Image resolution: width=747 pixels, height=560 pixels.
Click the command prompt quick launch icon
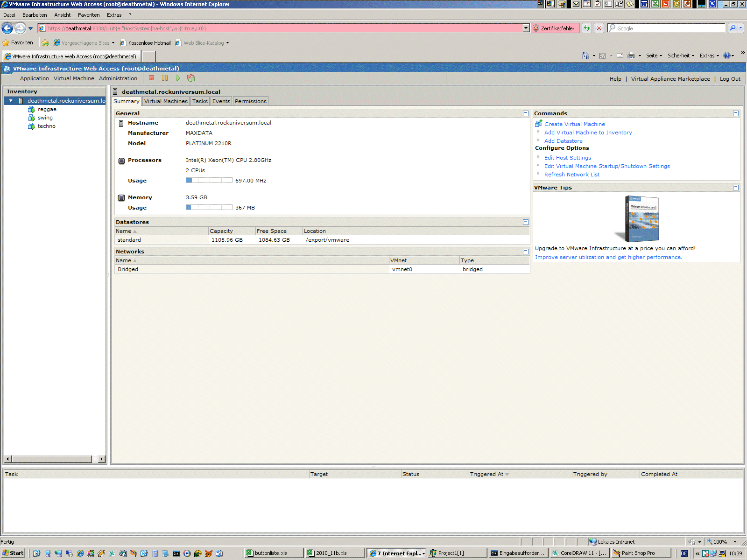click(176, 553)
